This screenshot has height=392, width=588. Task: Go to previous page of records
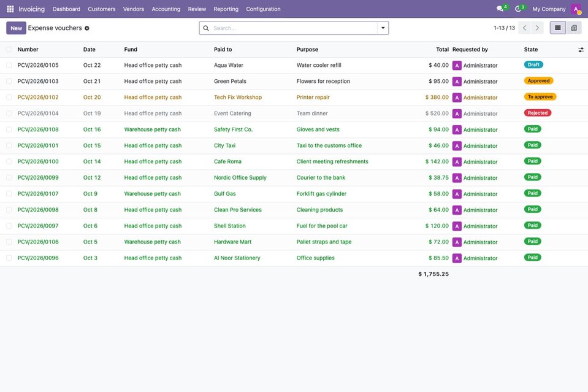pyautogui.click(x=525, y=28)
